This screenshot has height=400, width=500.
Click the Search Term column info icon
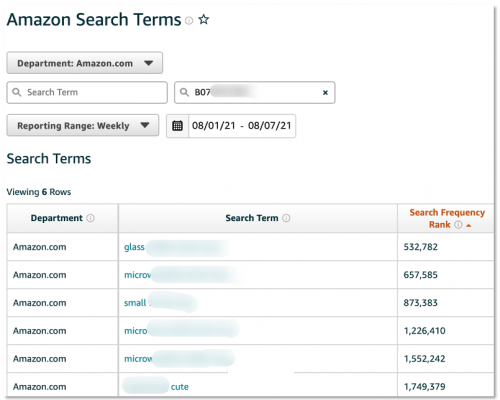(x=286, y=218)
